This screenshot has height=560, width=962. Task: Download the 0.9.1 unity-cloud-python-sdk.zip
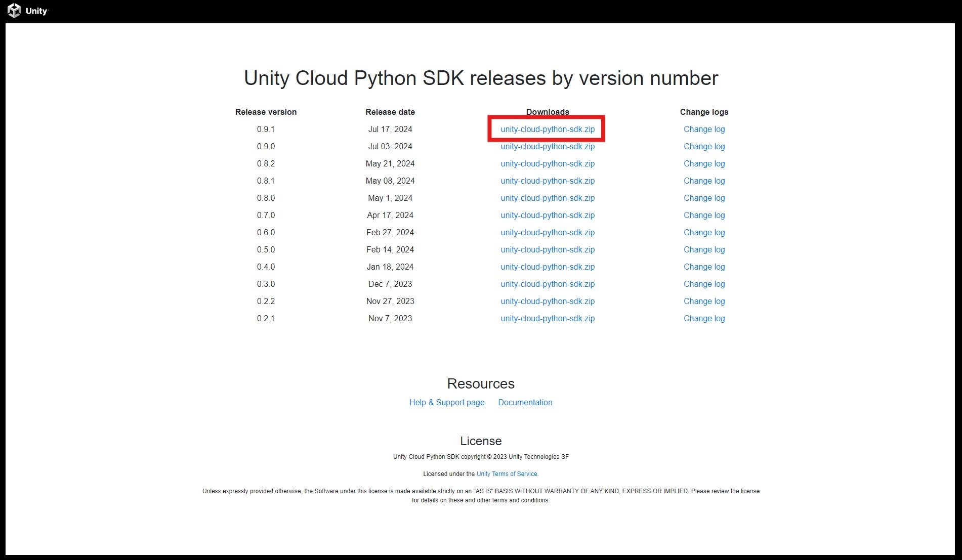click(x=548, y=129)
